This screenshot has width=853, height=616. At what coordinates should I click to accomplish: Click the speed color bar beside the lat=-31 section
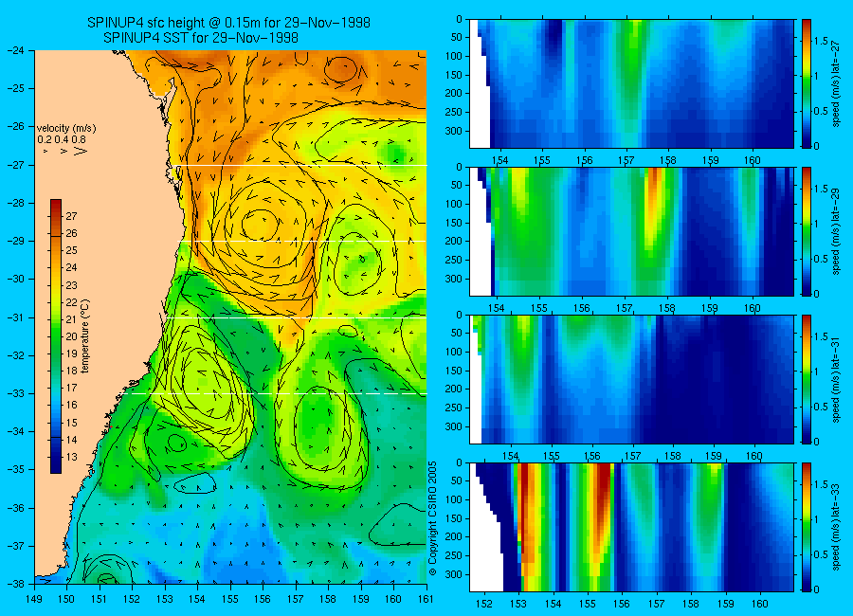(x=807, y=379)
